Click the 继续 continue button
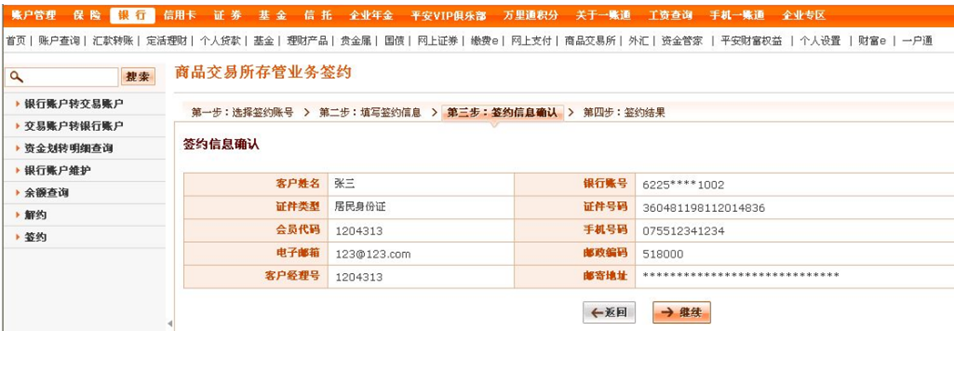This screenshot has height=382, width=958. (681, 312)
